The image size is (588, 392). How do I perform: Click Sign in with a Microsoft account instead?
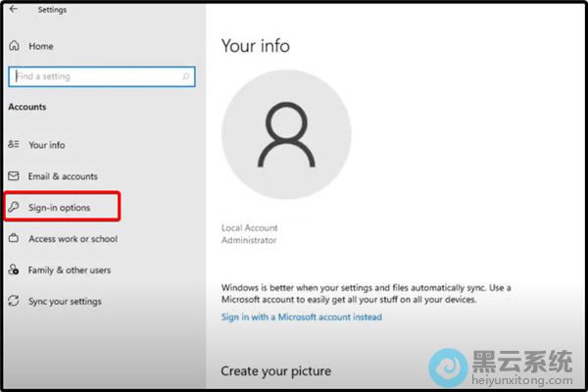click(x=301, y=318)
